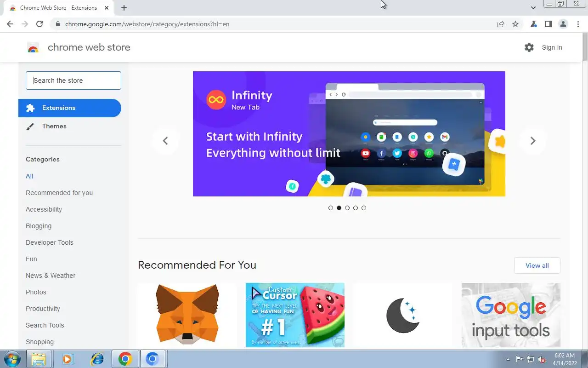Image resolution: width=588 pixels, height=368 pixels.
Task: Choose Fun category
Action: [x=31, y=259]
